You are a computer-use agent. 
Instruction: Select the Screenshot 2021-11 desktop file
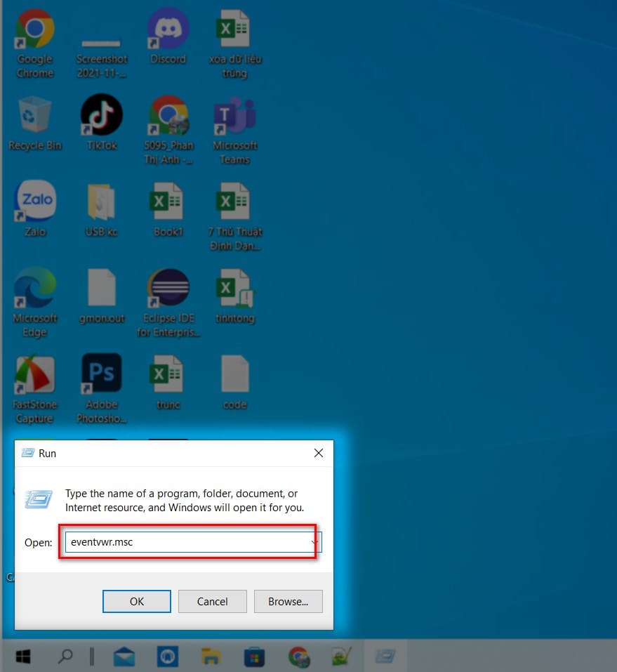click(102, 58)
